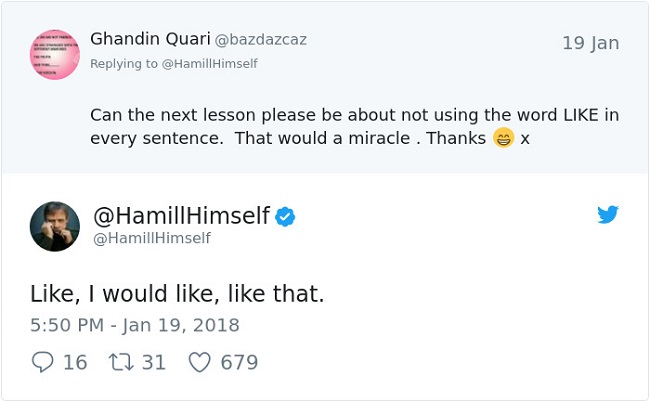
Task: Click the Twitter bird logo icon
Action: (x=608, y=215)
